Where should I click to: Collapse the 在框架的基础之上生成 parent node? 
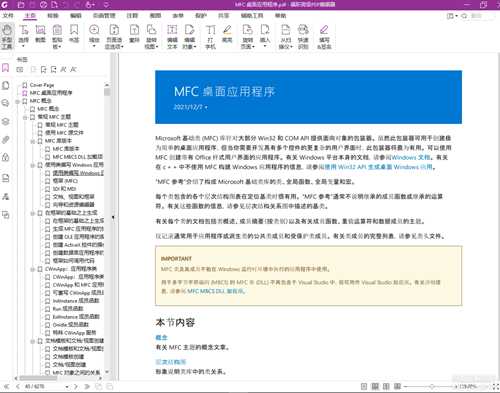[x=33, y=213]
